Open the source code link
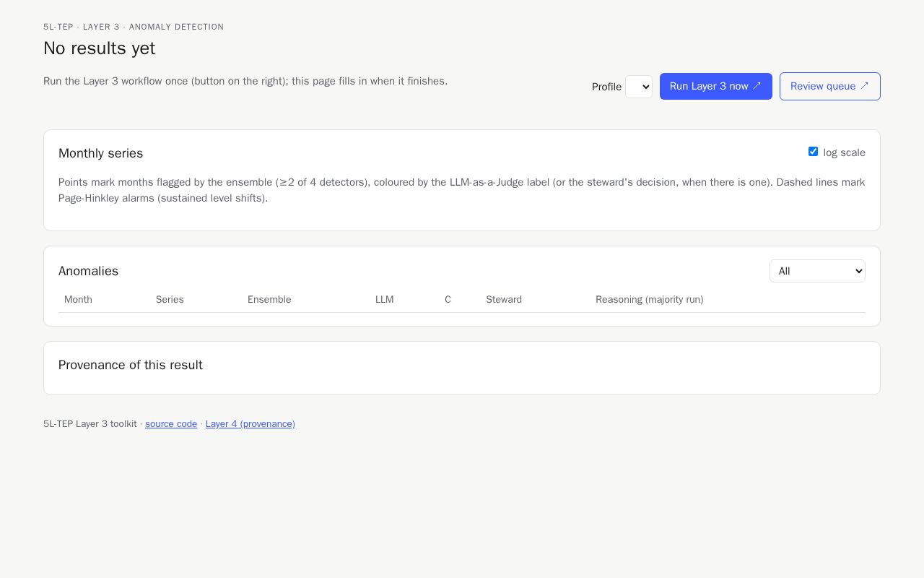The height and width of the screenshot is (578, 924). tap(171, 424)
